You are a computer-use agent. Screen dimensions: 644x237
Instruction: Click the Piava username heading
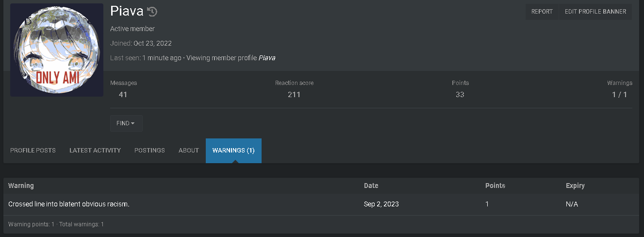point(127,11)
